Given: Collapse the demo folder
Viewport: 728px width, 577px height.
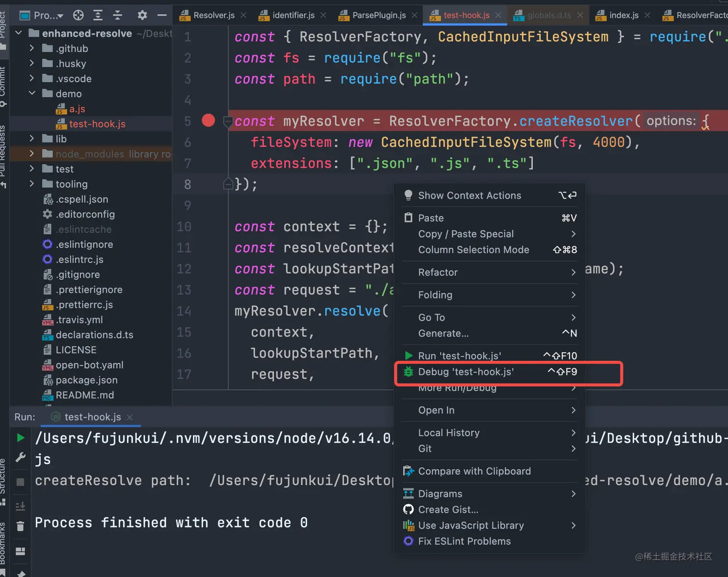Looking at the screenshot, I should (x=32, y=93).
